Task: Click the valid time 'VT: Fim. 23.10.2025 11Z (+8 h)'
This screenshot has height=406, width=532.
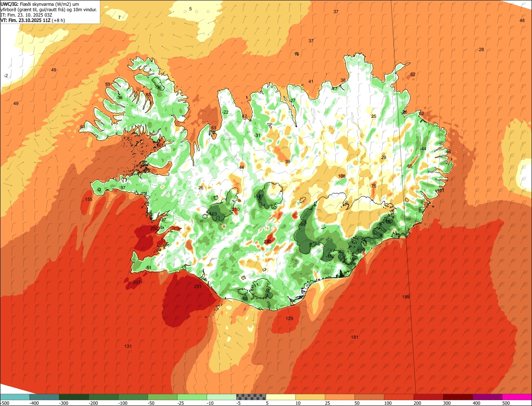Action: click(33, 20)
